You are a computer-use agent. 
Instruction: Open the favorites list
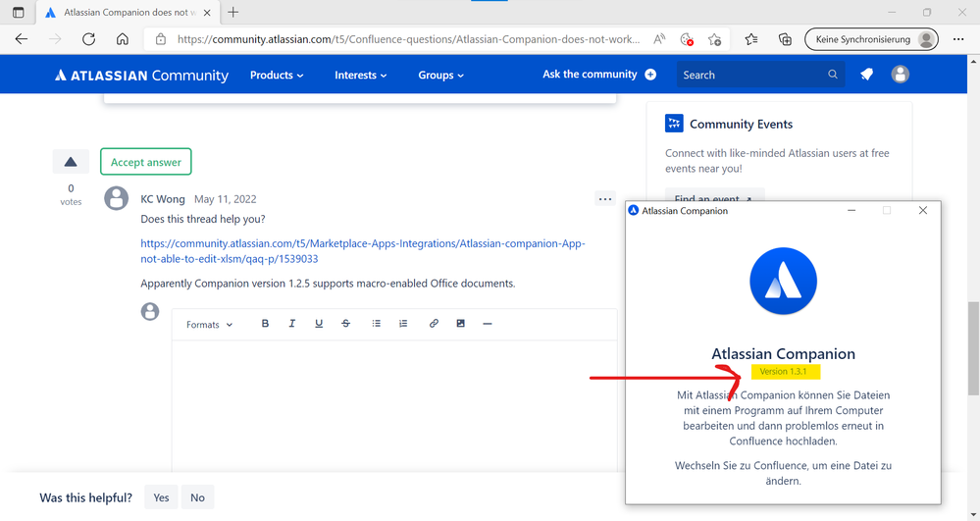(x=751, y=39)
